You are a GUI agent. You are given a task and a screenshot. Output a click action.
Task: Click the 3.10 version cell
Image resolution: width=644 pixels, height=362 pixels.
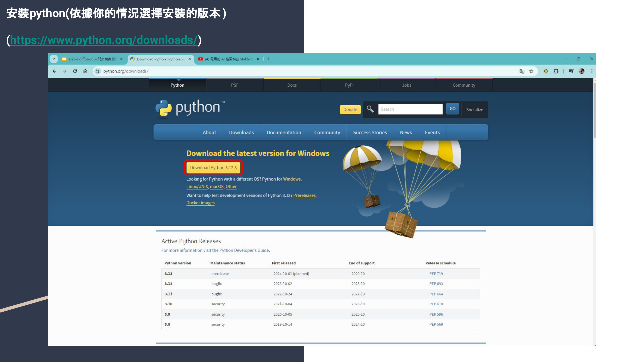click(x=169, y=304)
